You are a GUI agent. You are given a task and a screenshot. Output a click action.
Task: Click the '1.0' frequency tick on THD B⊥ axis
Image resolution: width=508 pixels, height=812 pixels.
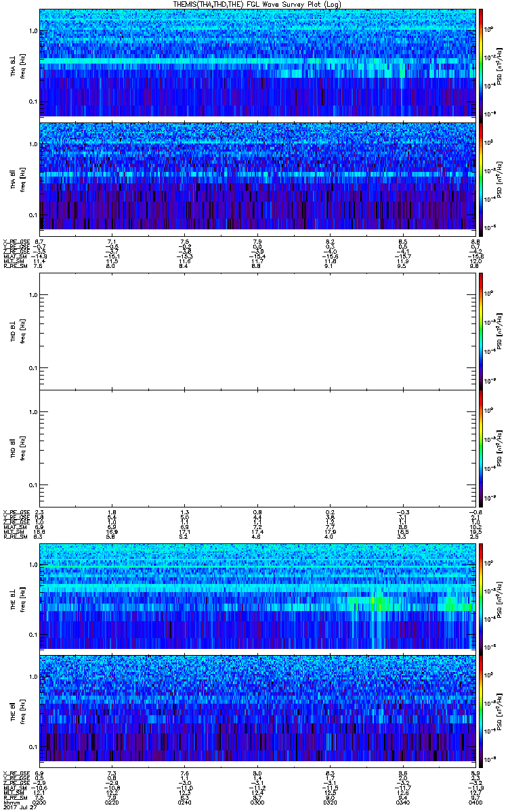pos(33,295)
